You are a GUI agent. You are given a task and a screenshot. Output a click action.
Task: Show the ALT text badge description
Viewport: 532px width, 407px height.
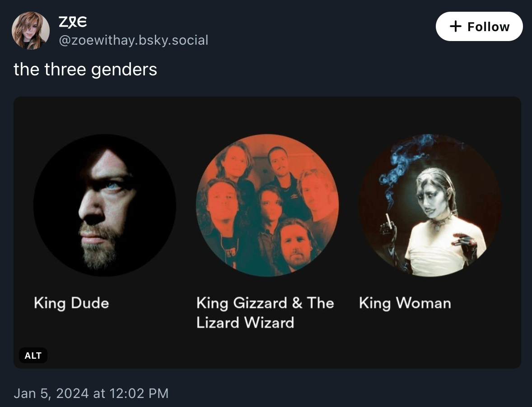pos(33,356)
